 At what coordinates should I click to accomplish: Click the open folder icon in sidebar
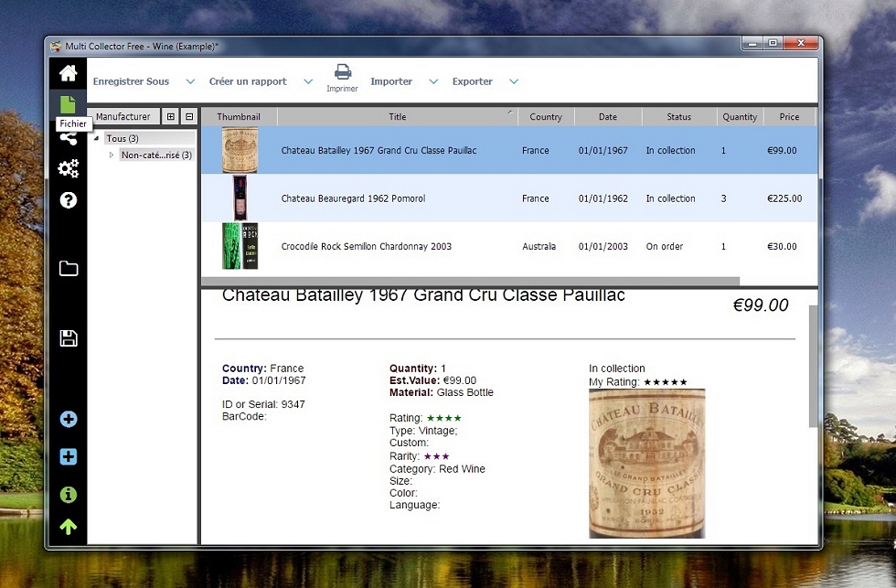pyautogui.click(x=69, y=268)
